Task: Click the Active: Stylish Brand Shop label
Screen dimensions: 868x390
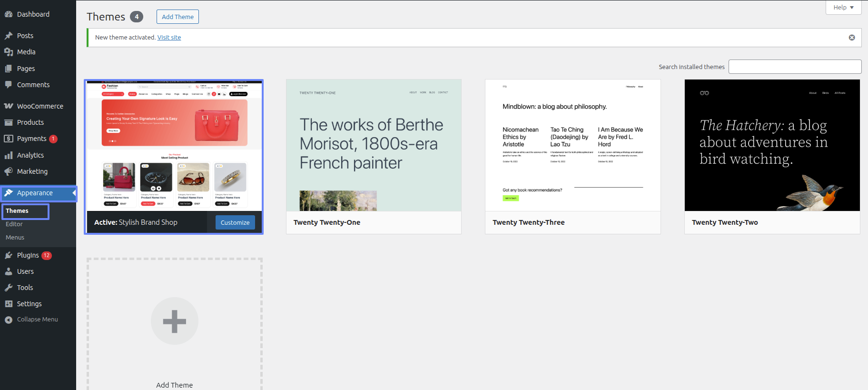Action: pyautogui.click(x=136, y=222)
